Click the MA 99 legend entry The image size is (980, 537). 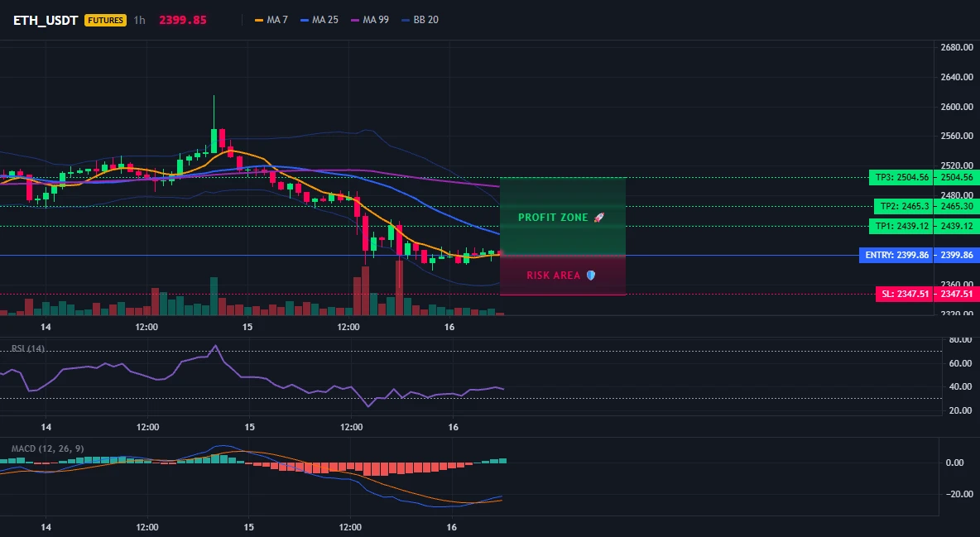[370, 20]
